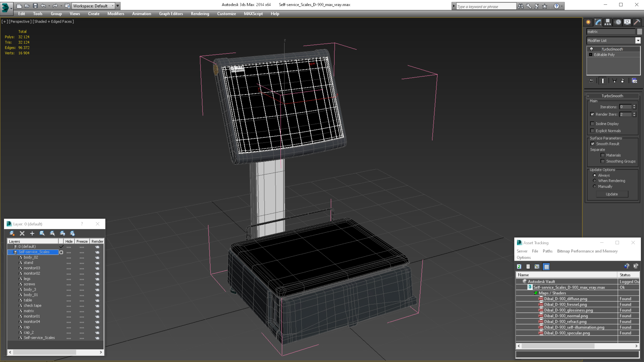644x362 pixels.
Task: Select the Always update option
Action: [x=595, y=175]
